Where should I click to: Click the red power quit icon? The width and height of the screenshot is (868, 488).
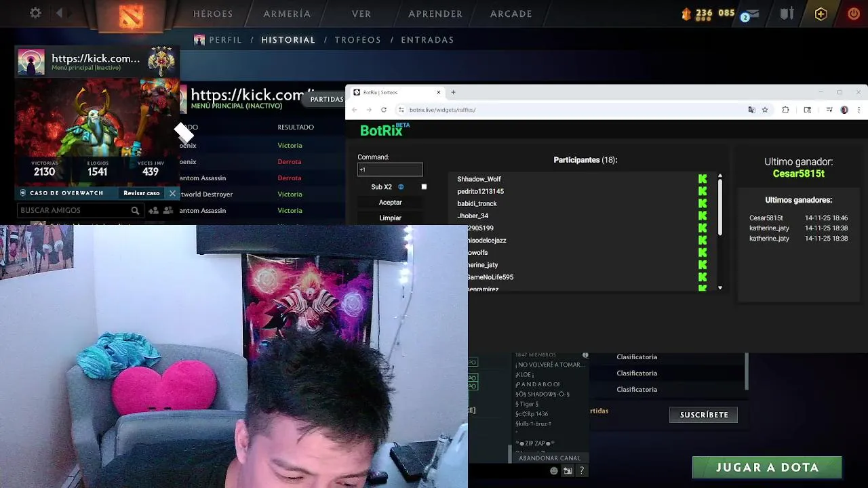[854, 14]
